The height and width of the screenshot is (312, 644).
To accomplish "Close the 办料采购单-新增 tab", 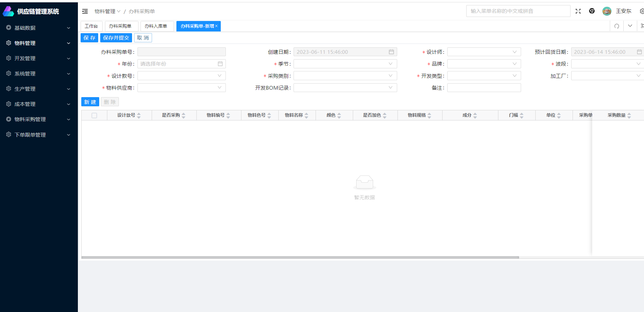I will [216, 26].
